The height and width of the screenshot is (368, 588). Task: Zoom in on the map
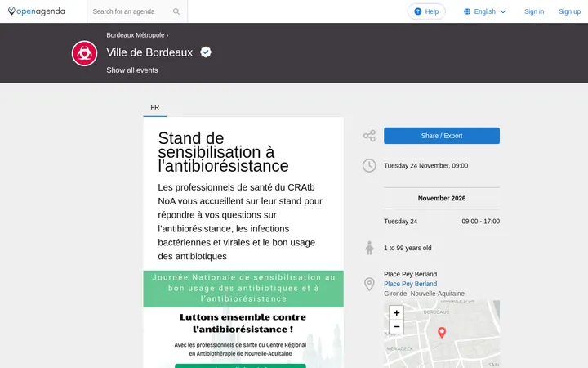396,312
